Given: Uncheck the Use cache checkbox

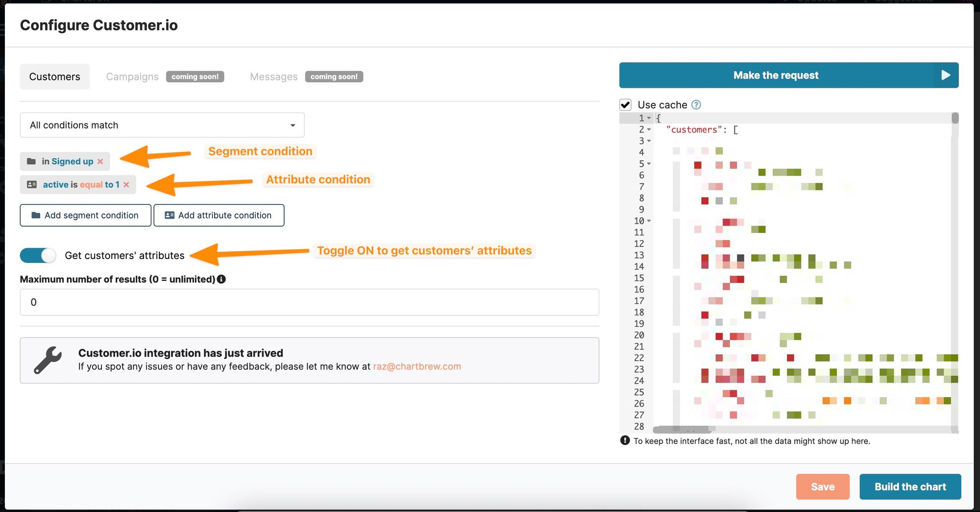Looking at the screenshot, I should point(626,104).
